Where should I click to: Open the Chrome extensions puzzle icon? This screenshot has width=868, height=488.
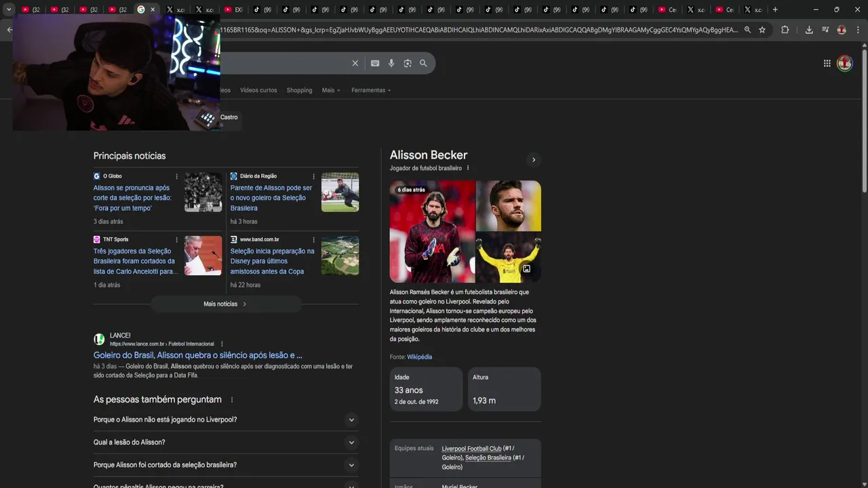pos(785,30)
